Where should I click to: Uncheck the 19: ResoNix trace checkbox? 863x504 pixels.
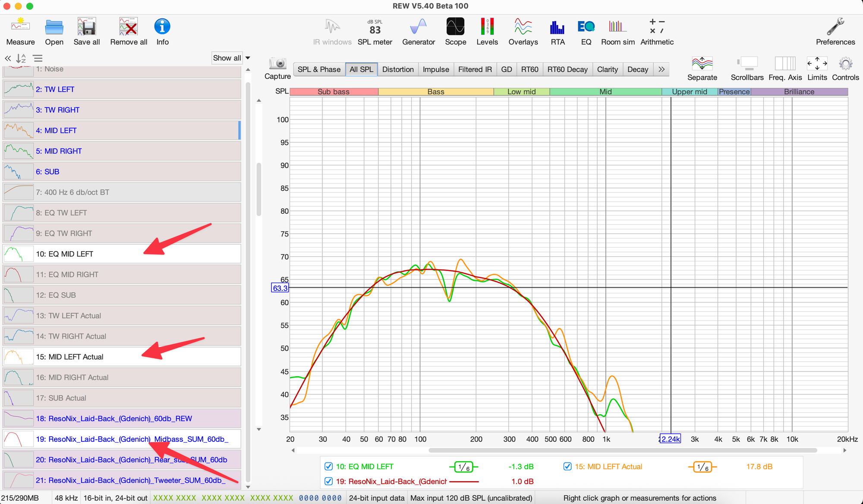pos(328,481)
